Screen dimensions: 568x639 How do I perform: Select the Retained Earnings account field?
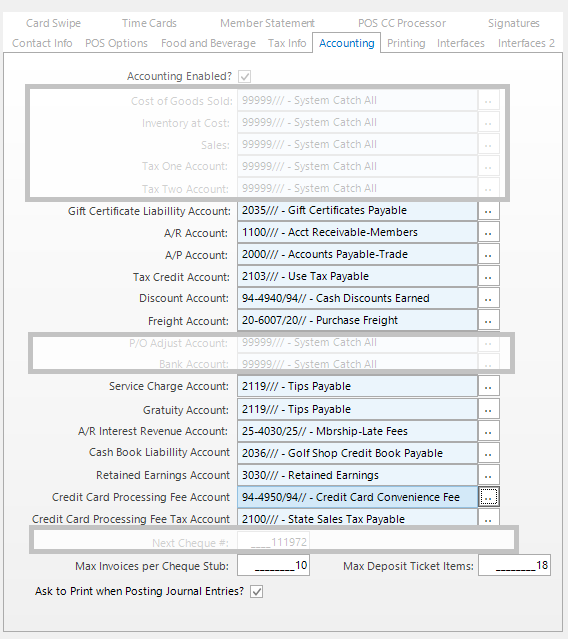pyautogui.click(x=357, y=476)
